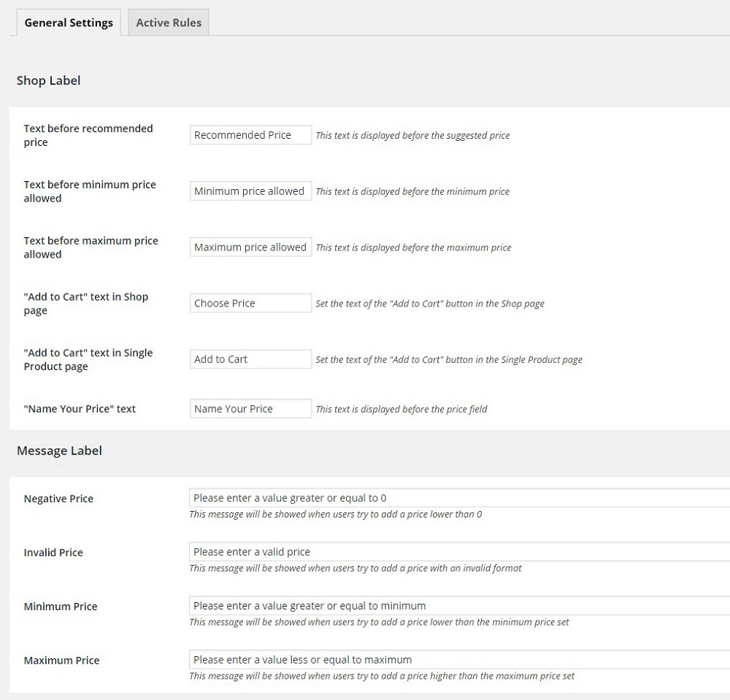
Task: Click 'Text before recommended price' label
Action: tap(88, 135)
